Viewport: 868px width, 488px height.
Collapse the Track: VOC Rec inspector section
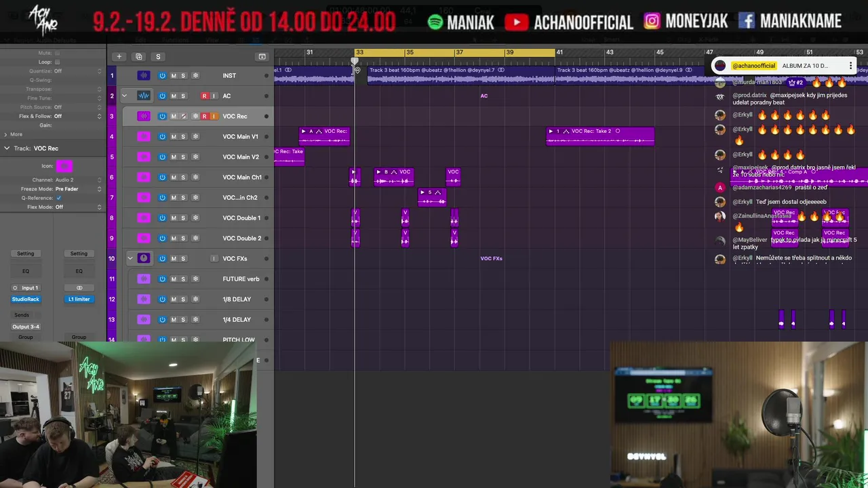point(7,148)
